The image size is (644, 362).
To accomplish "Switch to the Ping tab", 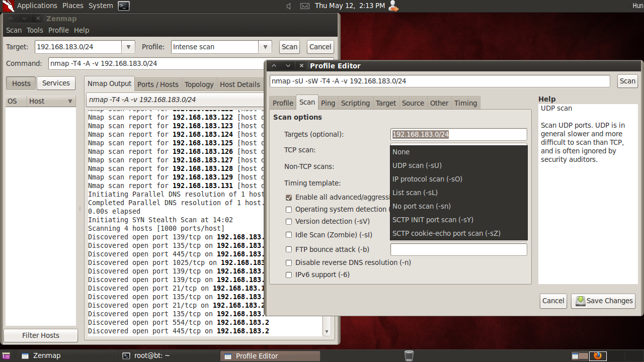I will pyautogui.click(x=328, y=103).
